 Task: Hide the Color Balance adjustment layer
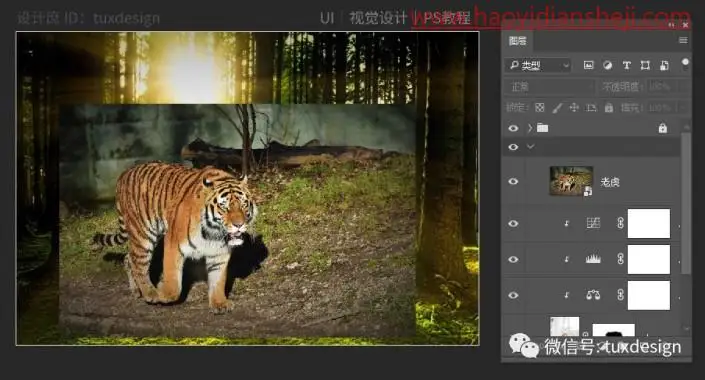click(513, 295)
